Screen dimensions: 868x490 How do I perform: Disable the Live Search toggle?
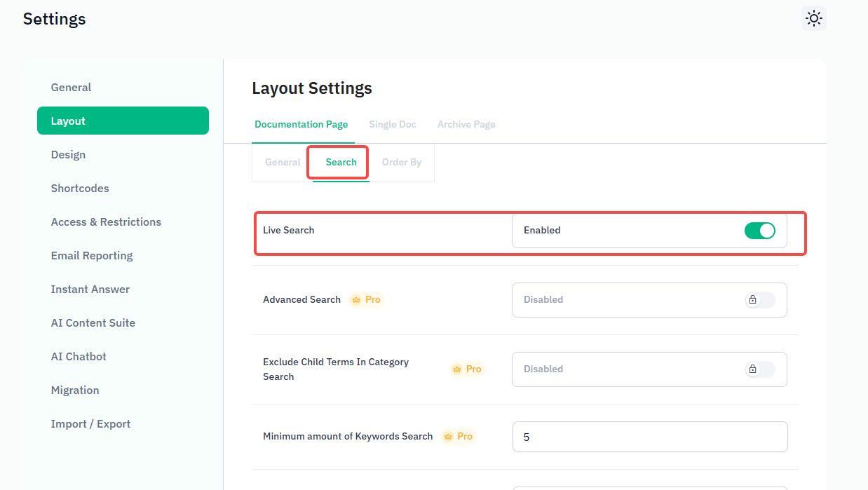pyautogui.click(x=759, y=231)
